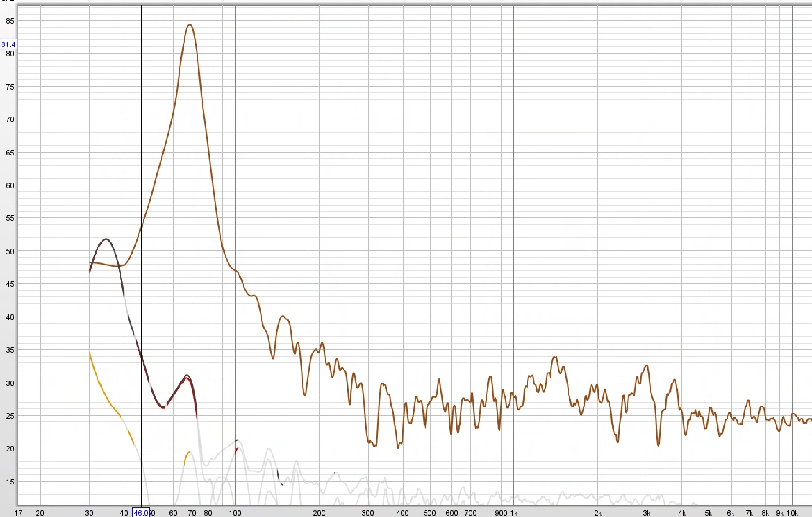Select the 25 dB vertical axis label
The width and height of the screenshot is (812, 517).
(x=10, y=416)
